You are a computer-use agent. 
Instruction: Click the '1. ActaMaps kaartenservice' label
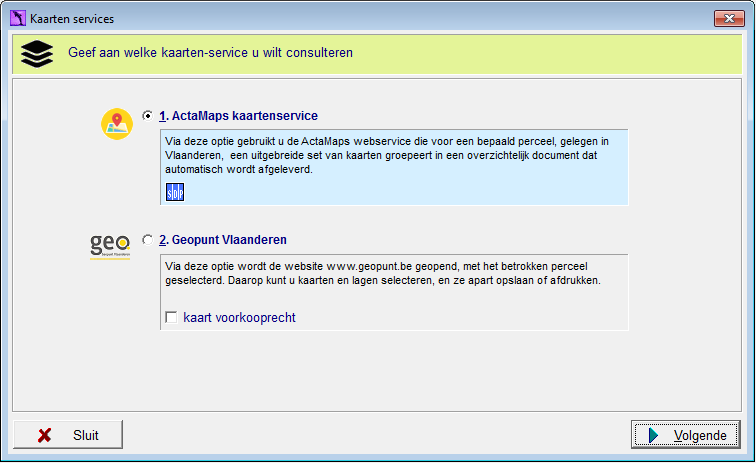coord(239,116)
